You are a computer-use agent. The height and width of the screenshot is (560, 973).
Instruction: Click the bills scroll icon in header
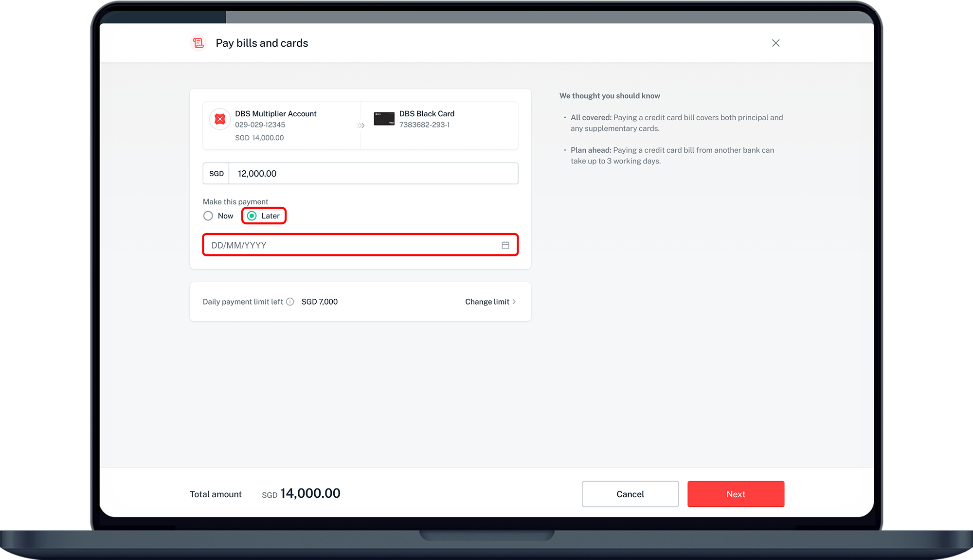coord(198,43)
